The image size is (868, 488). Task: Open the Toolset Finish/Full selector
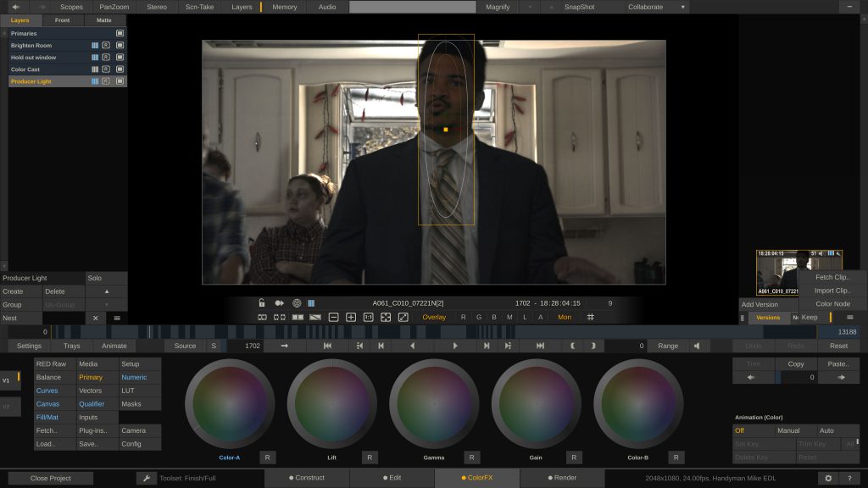click(186, 477)
